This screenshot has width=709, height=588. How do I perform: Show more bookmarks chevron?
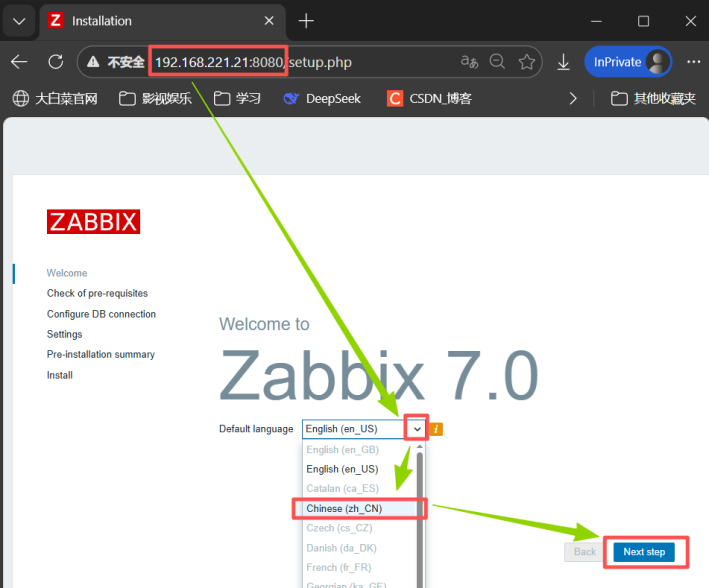573,98
